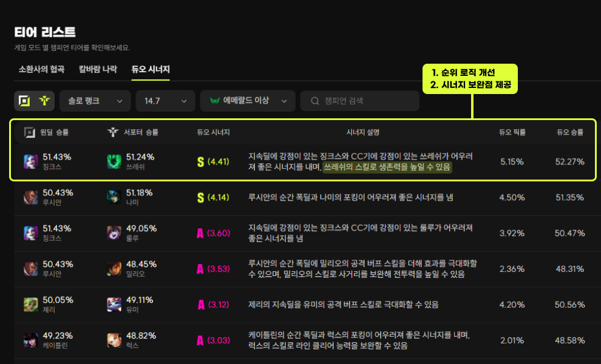601x364 pixels.
Task: Click the 3.92% duo pick rate
Action: point(512,233)
